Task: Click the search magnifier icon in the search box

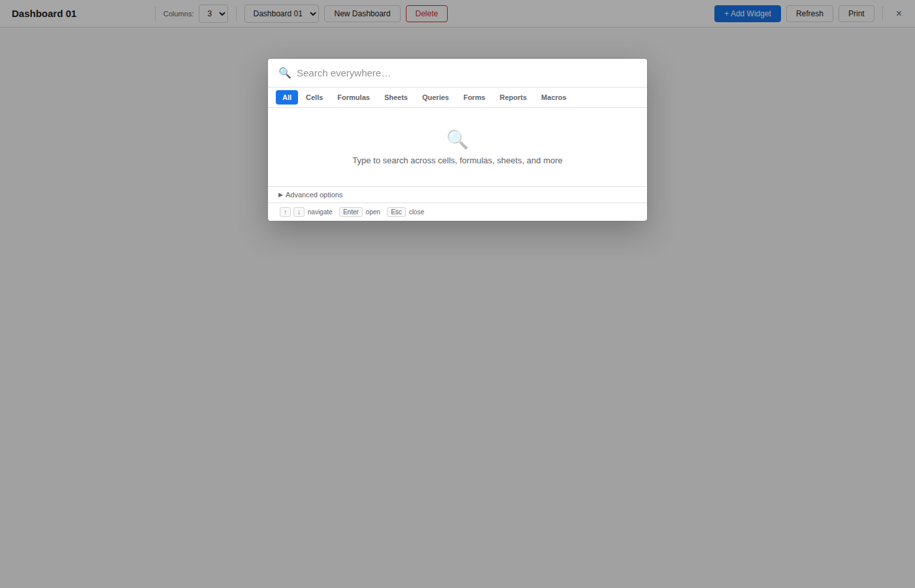Action: pos(284,73)
